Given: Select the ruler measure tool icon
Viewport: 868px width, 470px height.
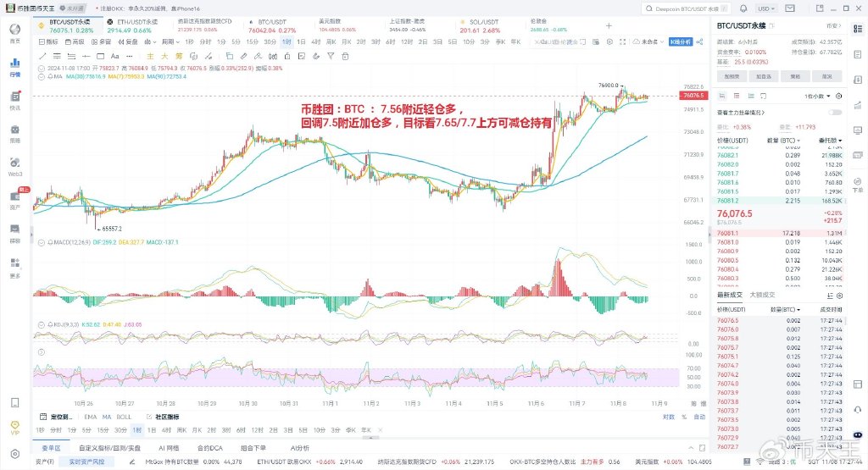Looking at the screenshot, I should 243,56.
